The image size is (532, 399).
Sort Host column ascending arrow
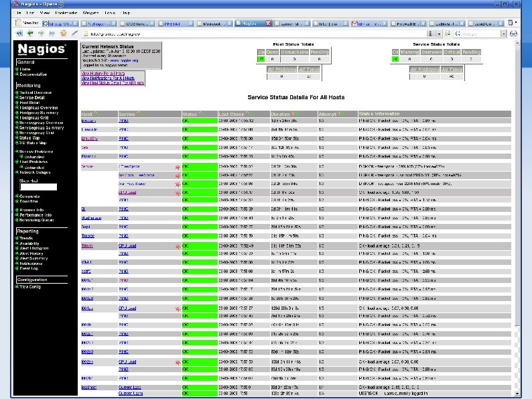[x=94, y=113]
